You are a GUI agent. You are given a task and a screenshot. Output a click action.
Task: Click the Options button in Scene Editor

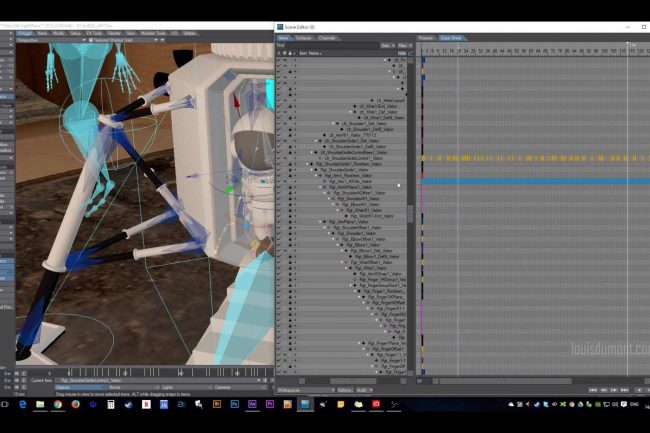(x=343, y=389)
